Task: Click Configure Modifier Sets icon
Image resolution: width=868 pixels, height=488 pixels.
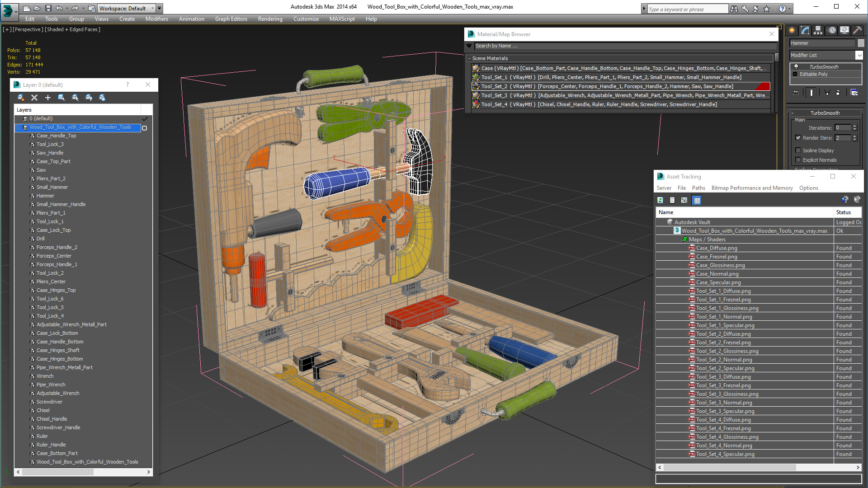Action: pos(854,93)
